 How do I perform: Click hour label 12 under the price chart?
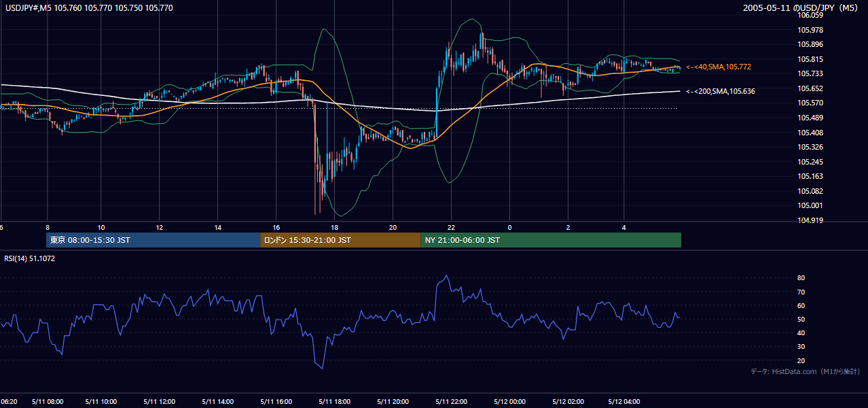159,227
